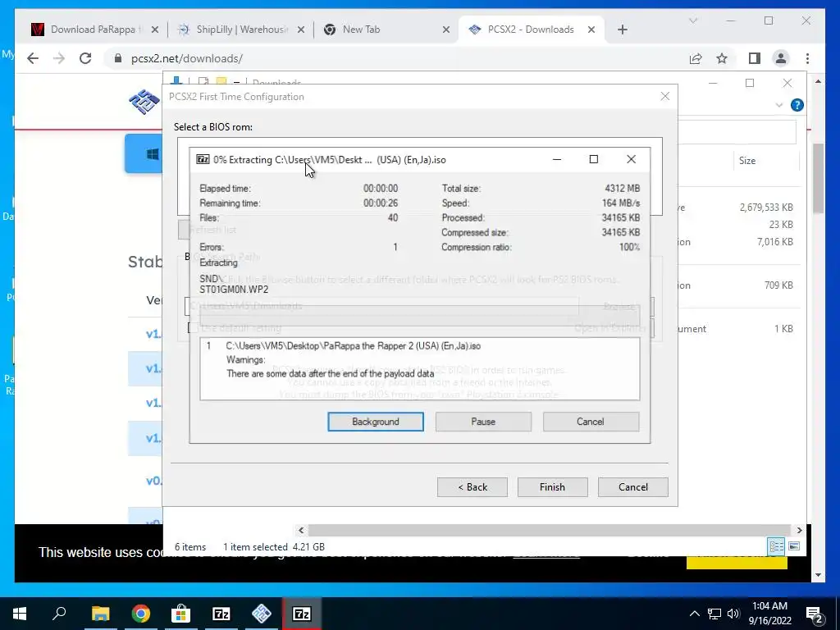This screenshot has height=630, width=840.
Task: Go back in Chrome
Action: [33, 58]
